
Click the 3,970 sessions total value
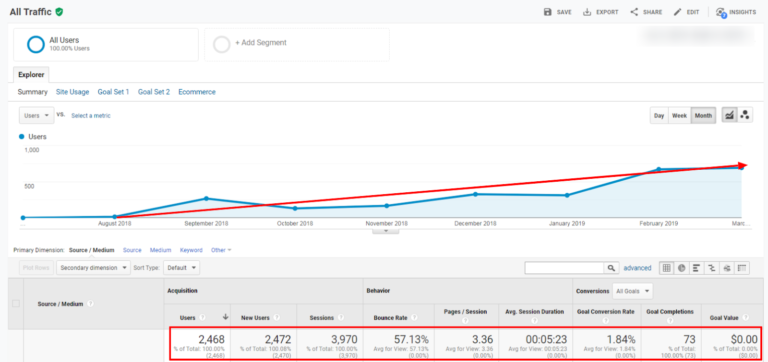click(x=344, y=339)
